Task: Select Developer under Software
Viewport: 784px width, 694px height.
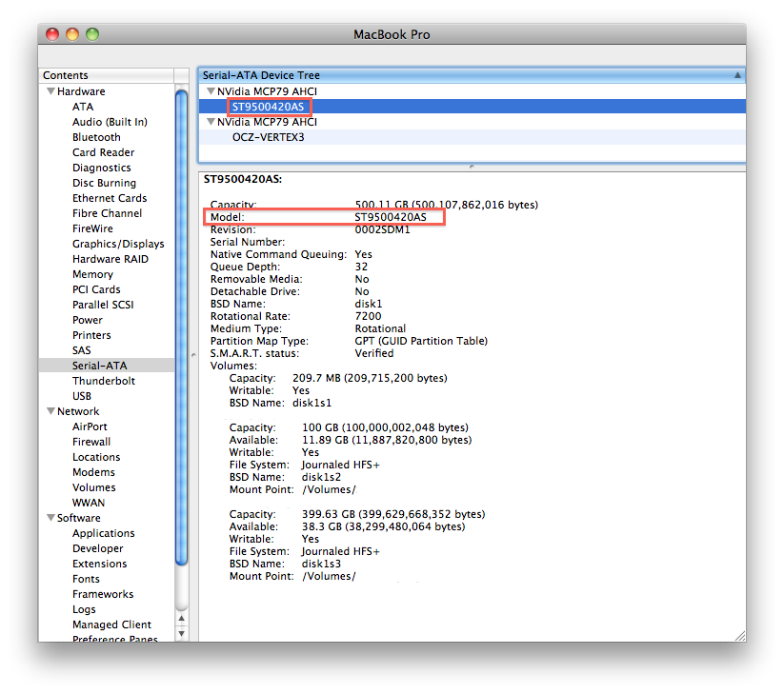Action: (97, 548)
